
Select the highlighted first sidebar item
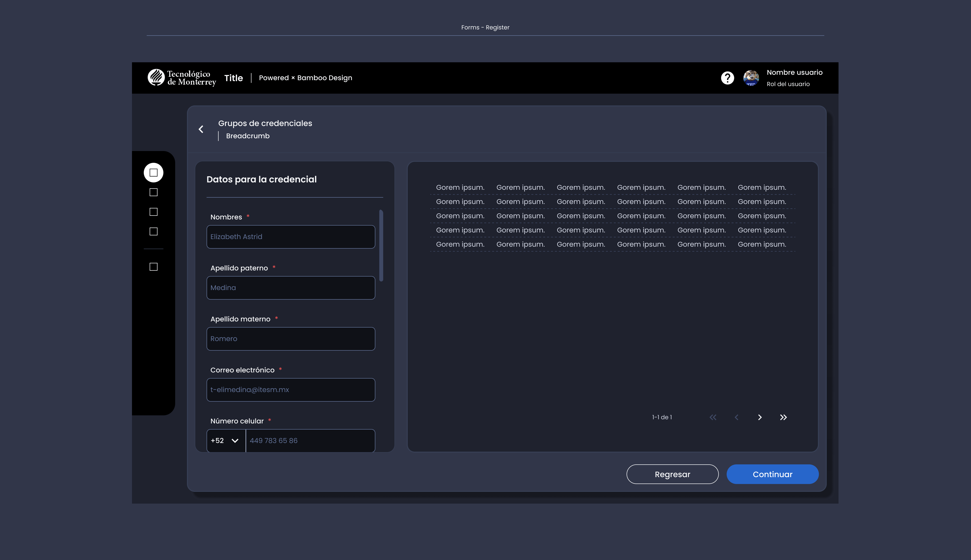[x=154, y=173]
